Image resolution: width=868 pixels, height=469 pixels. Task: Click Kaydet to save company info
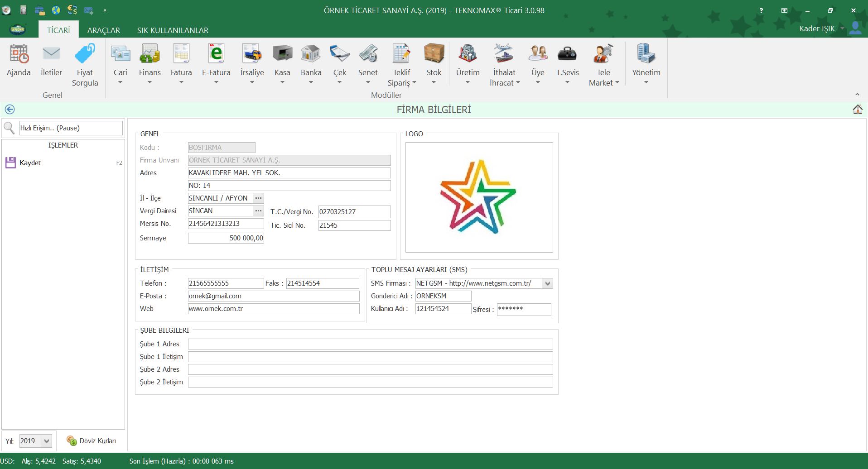[30, 163]
